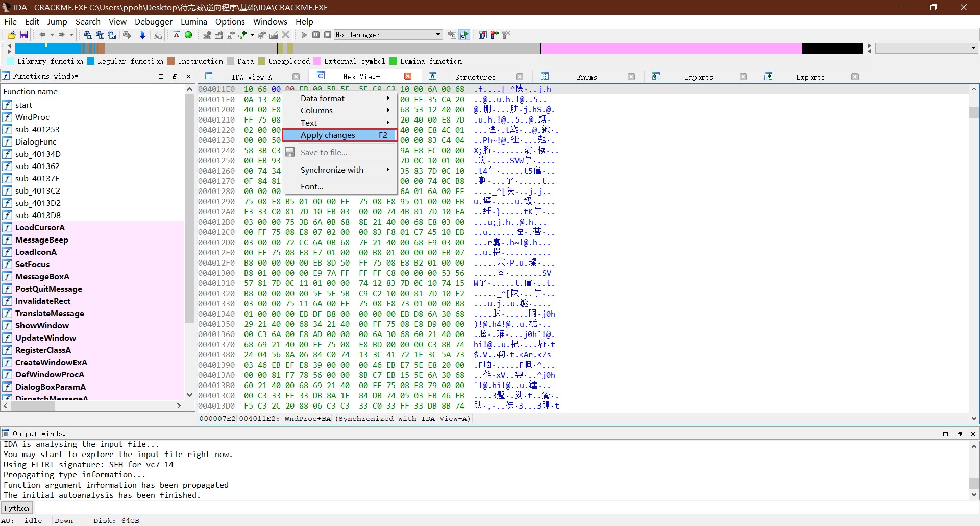980x526 pixels.
Task: Open dropdown arrow next to green plus icon
Action: coord(252,35)
